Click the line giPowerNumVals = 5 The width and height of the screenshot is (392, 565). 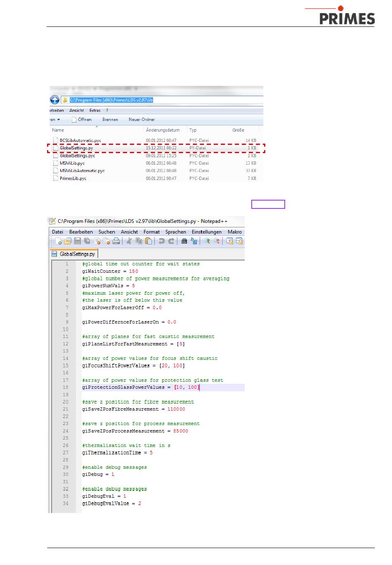click(109, 286)
